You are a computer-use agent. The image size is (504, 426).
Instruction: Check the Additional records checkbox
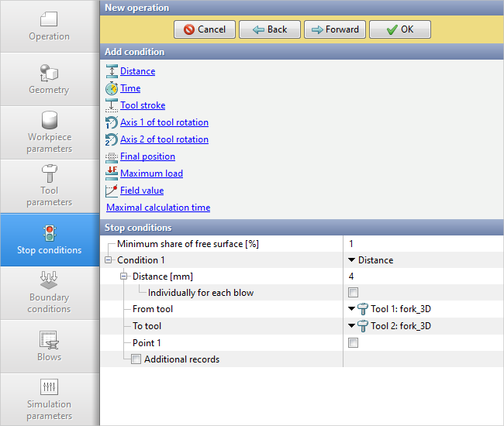(136, 359)
